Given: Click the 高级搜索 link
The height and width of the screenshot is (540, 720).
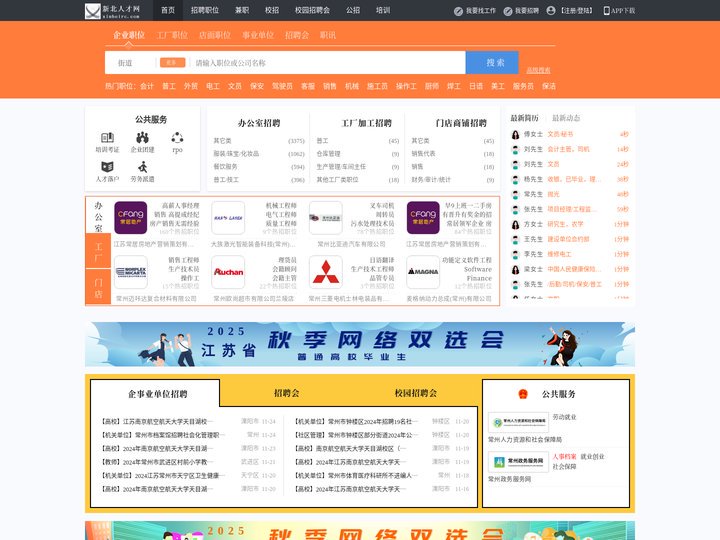Looking at the screenshot, I should pos(538,70).
